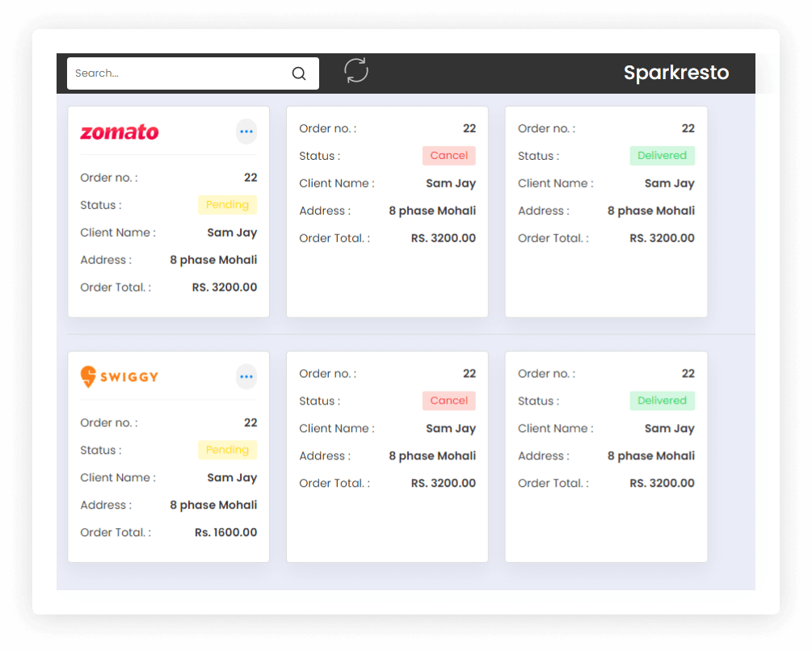Click Sam Jay on the Swiggy-row Delivered card
Screen dimensions: 812x650
(670, 429)
